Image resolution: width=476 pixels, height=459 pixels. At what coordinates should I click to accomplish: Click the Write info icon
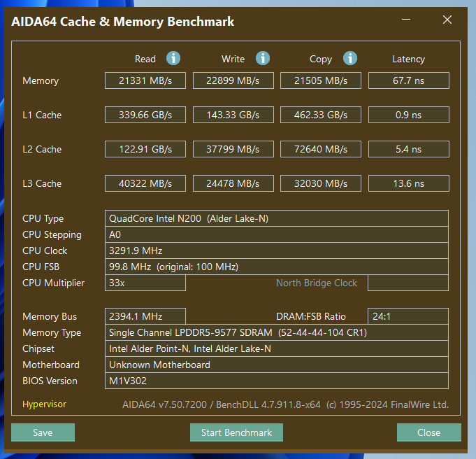coord(263,58)
